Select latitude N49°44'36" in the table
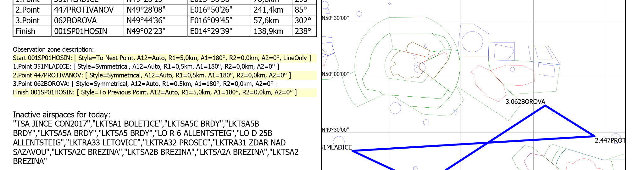The width and height of the screenshot is (644, 170). point(146,21)
